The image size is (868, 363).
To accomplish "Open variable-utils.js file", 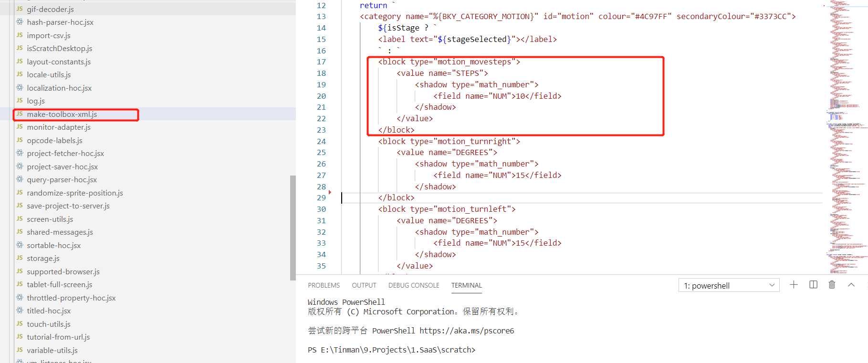I will point(52,350).
